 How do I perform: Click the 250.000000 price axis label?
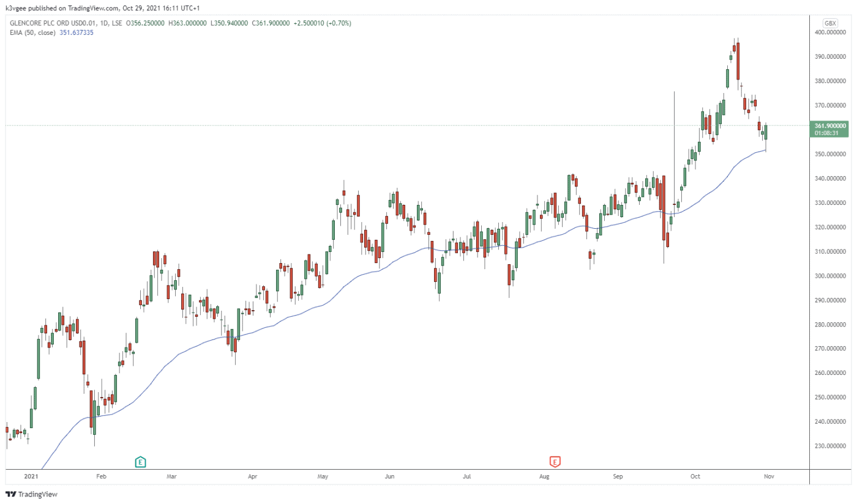click(x=830, y=398)
